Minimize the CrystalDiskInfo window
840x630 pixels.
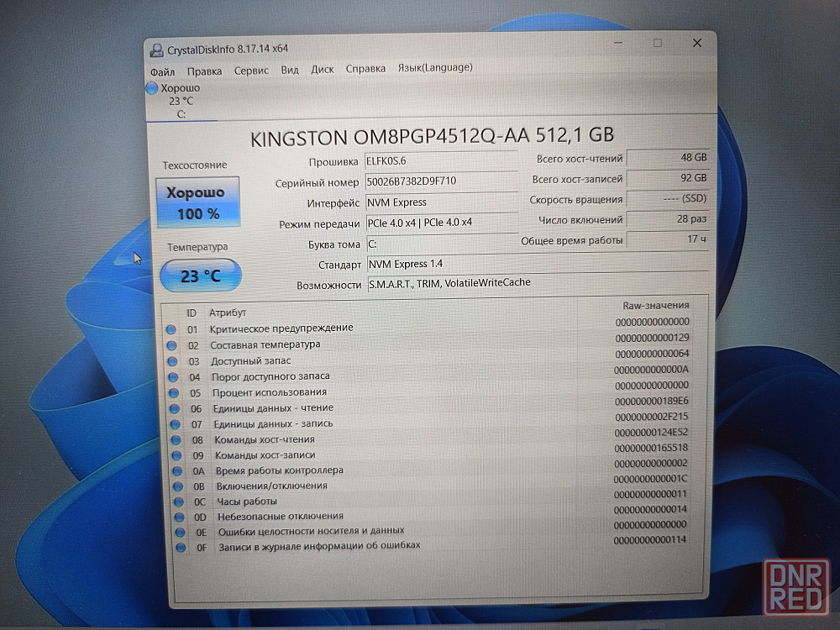pos(617,43)
